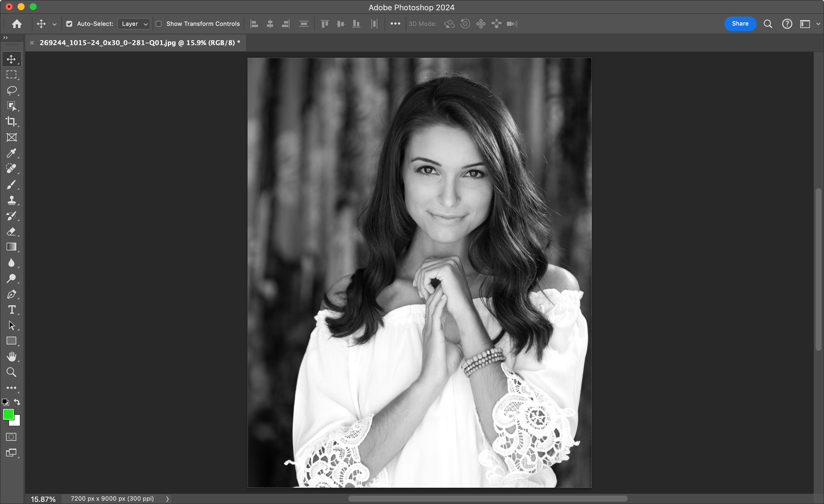
Task: Select the 269244_1015 document tab
Action: 139,43
